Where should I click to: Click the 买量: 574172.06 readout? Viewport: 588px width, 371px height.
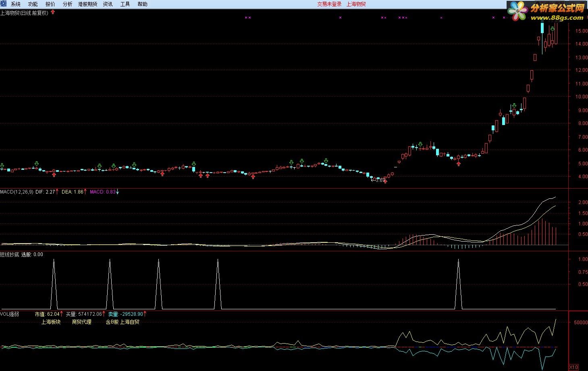click(x=84, y=314)
